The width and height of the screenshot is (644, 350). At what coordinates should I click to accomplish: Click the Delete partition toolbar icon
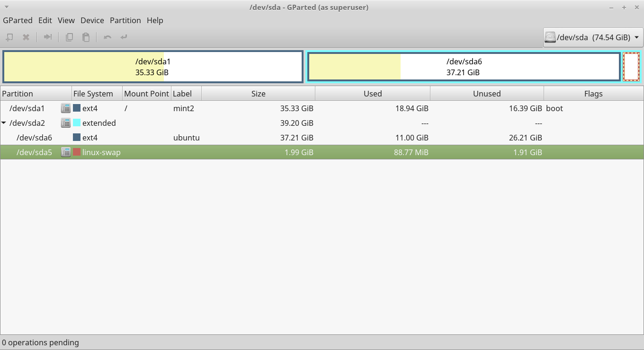tap(26, 37)
